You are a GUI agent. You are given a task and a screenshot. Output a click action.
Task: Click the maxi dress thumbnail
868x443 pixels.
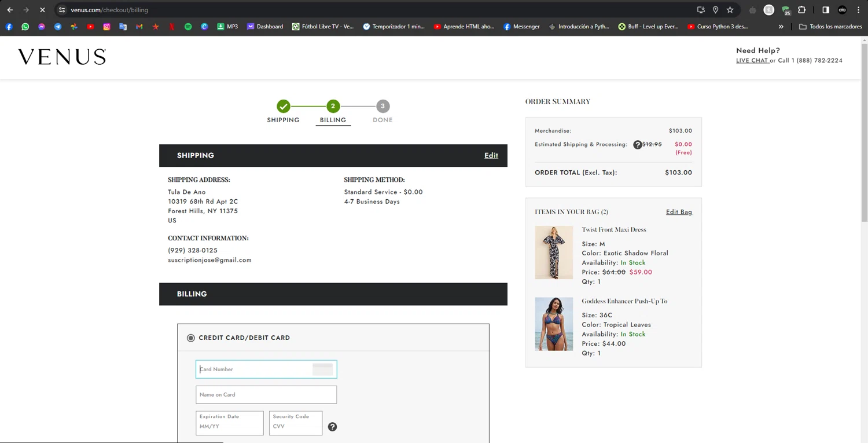tap(554, 252)
